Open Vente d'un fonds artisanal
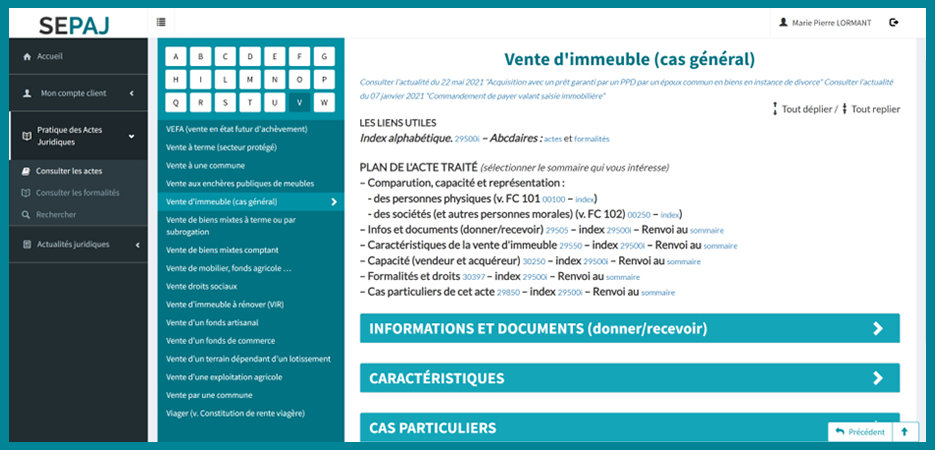This screenshot has height=450, width=935. (x=212, y=322)
